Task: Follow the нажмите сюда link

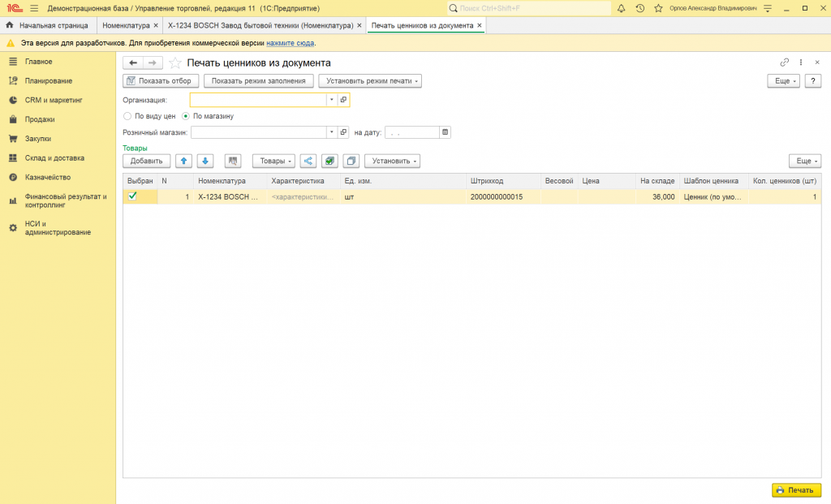Action: (290, 43)
